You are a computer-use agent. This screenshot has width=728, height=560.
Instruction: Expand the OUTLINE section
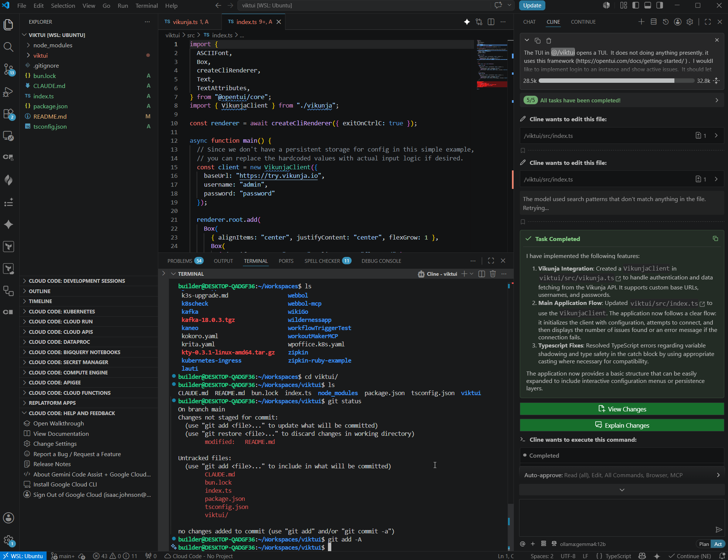tap(40, 291)
